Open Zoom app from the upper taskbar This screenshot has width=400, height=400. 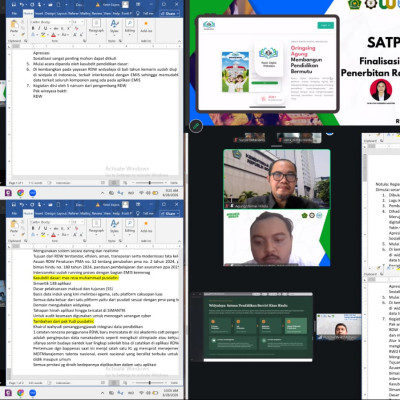click(32, 193)
